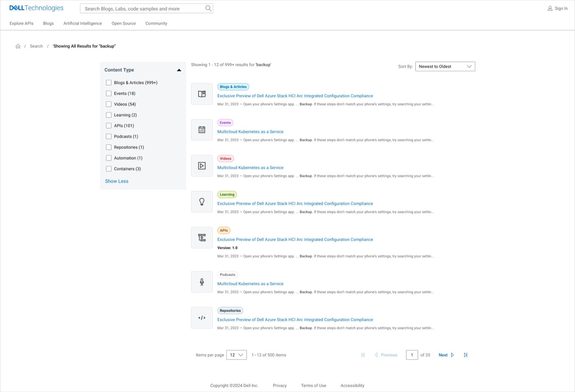The height and width of the screenshot is (392, 575).
Task: Click the Previous page text button
Action: (389, 355)
